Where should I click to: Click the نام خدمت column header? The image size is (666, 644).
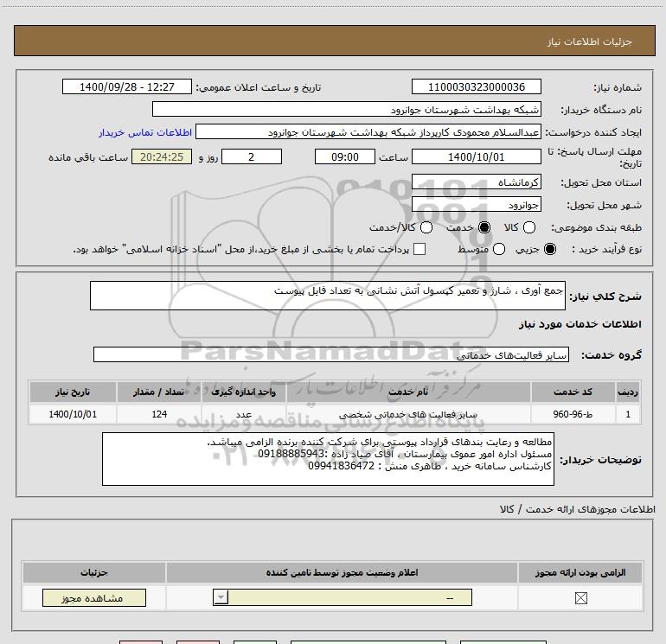(x=408, y=392)
